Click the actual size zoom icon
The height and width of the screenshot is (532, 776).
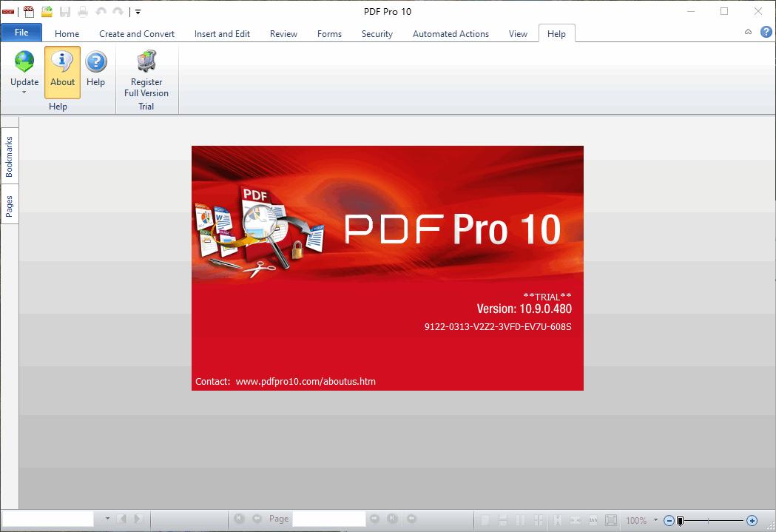click(593, 520)
